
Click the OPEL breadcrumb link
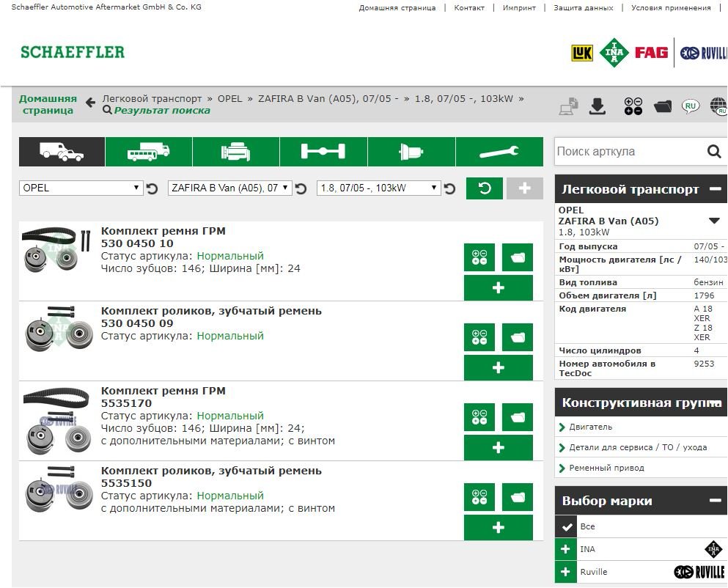tap(229, 98)
